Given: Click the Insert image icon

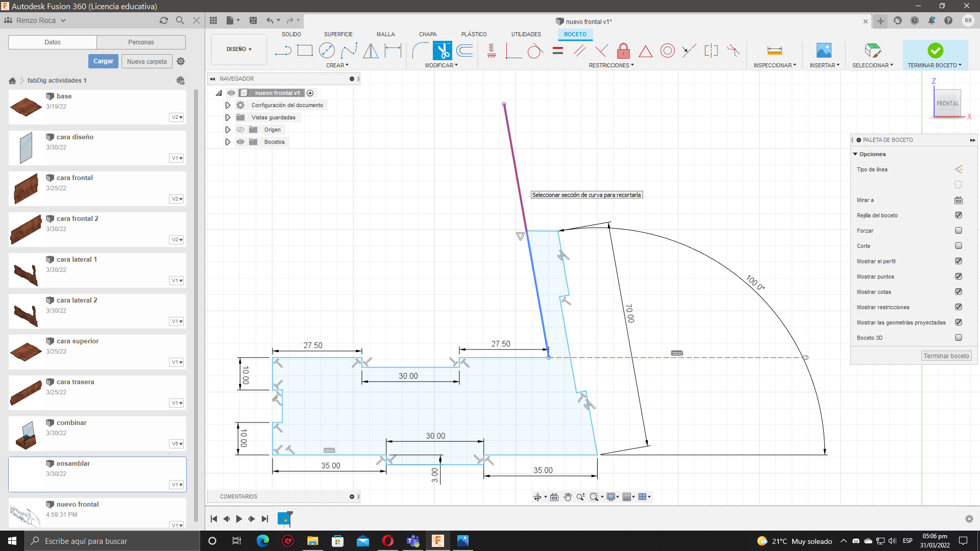Looking at the screenshot, I should pos(824,51).
